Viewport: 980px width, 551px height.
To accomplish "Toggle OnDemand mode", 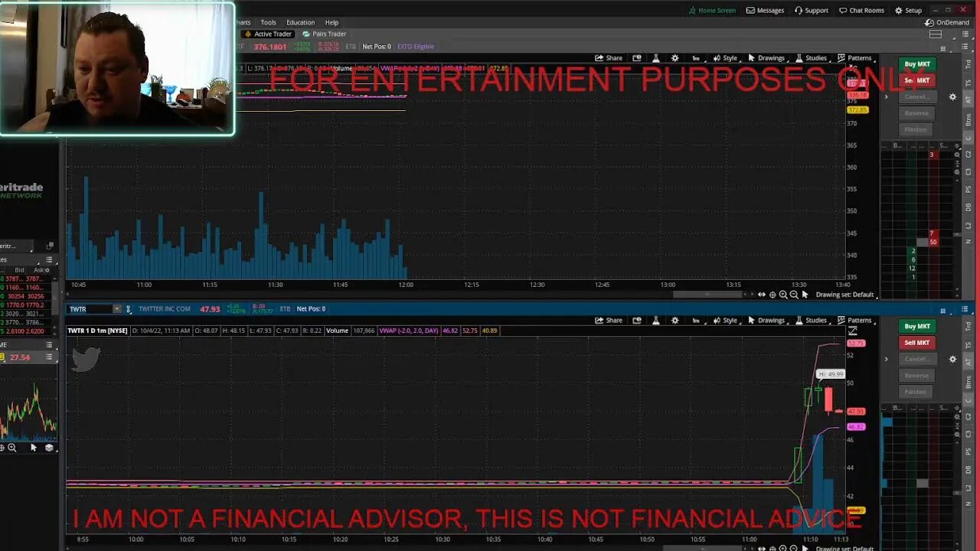I will (x=947, y=22).
